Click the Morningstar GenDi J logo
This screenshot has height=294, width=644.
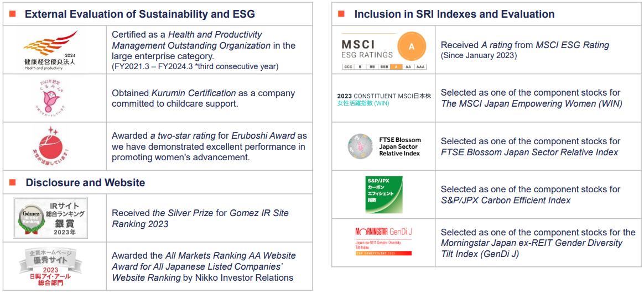384,241
